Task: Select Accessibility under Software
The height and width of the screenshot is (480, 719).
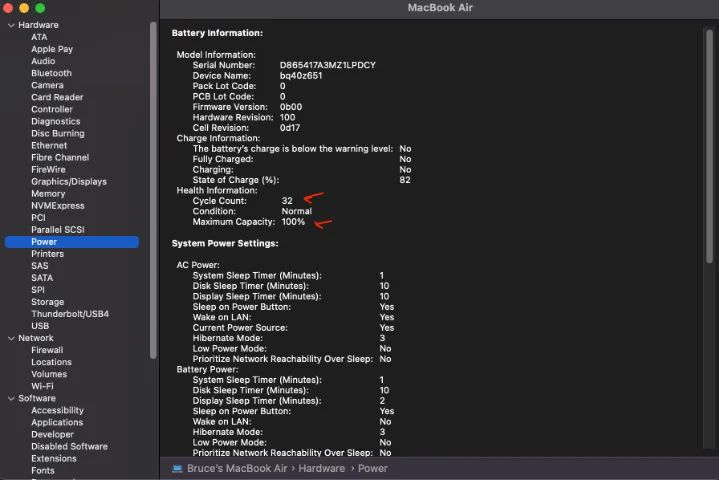Action: [x=57, y=410]
